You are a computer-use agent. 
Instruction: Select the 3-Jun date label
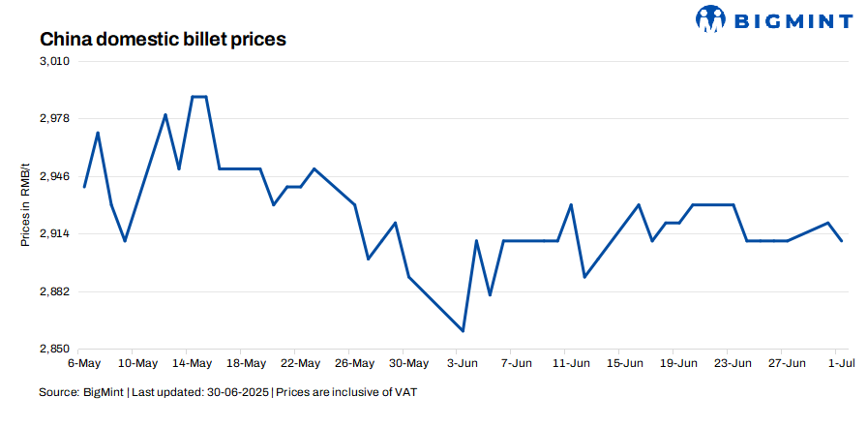click(463, 364)
